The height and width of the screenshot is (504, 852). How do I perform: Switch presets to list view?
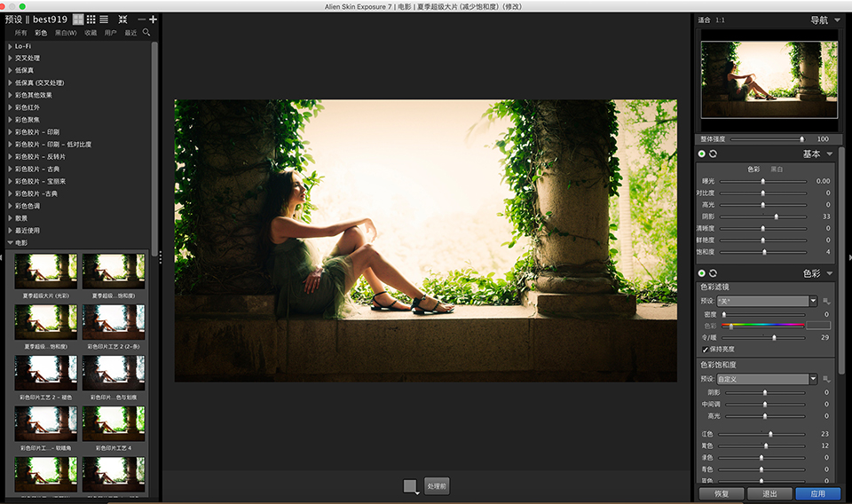[x=104, y=19]
